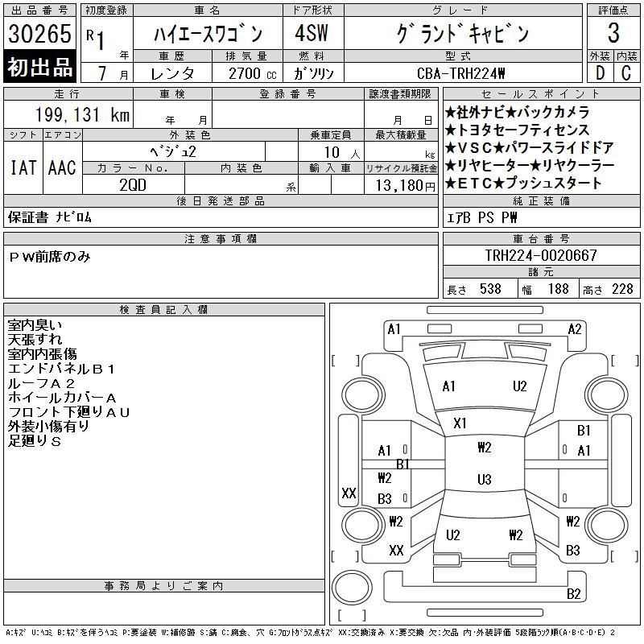Select inspector note フロント下廻りAU
Screen dimensions: 644x644
[x=68, y=412]
